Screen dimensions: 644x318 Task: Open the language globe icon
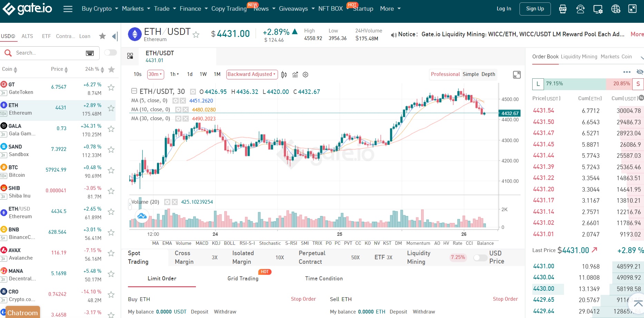pyautogui.click(x=616, y=9)
